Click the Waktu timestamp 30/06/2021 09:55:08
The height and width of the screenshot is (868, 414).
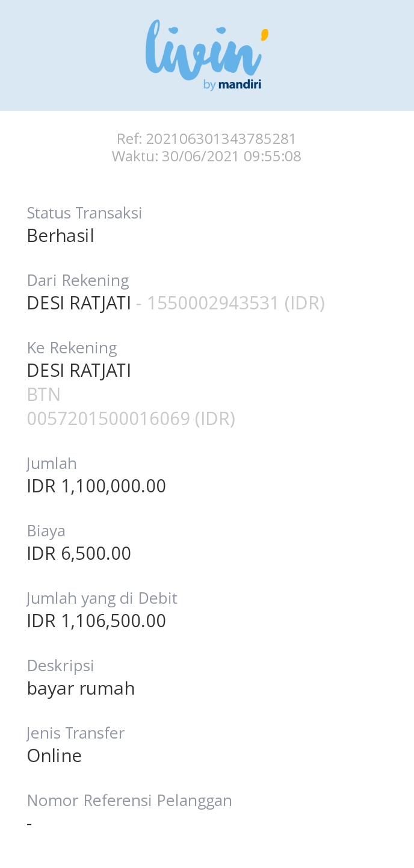pyautogui.click(x=206, y=157)
